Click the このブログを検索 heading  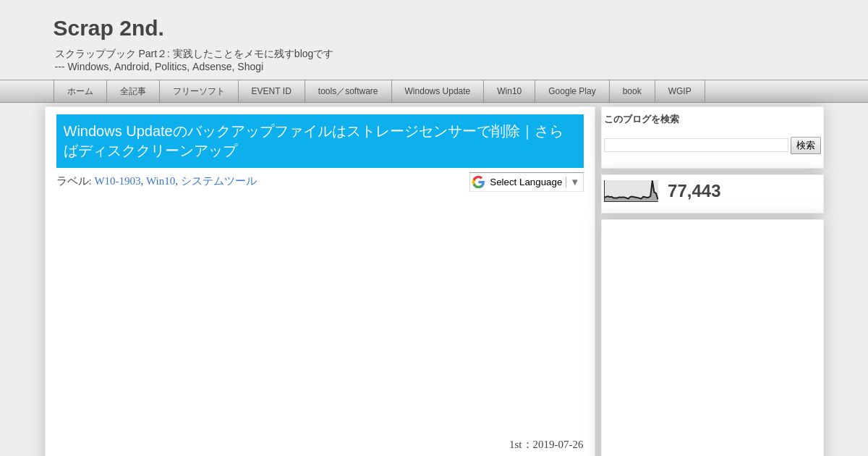(x=642, y=119)
